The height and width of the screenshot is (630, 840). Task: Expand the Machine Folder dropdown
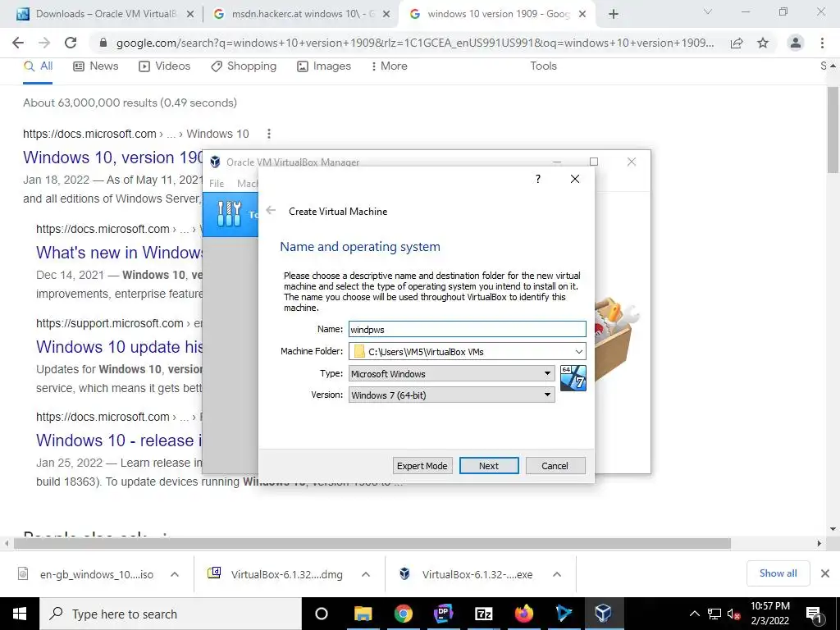(x=578, y=351)
